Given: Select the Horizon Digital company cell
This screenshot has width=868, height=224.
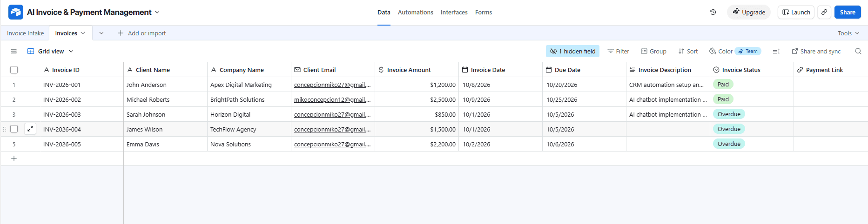Looking at the screenshot, I should 249,114.
